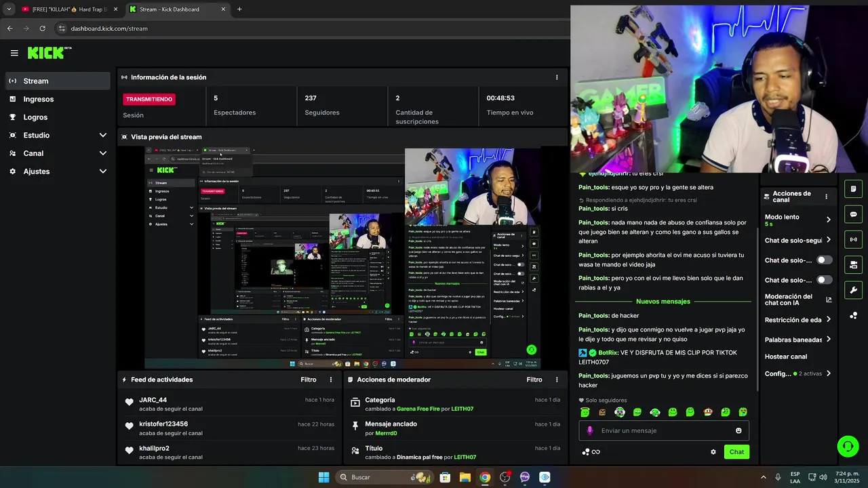The height and width of the screenshot is (488, 868).
Task: Open chat settings gear icon
Action: click(x=713, y=452)
